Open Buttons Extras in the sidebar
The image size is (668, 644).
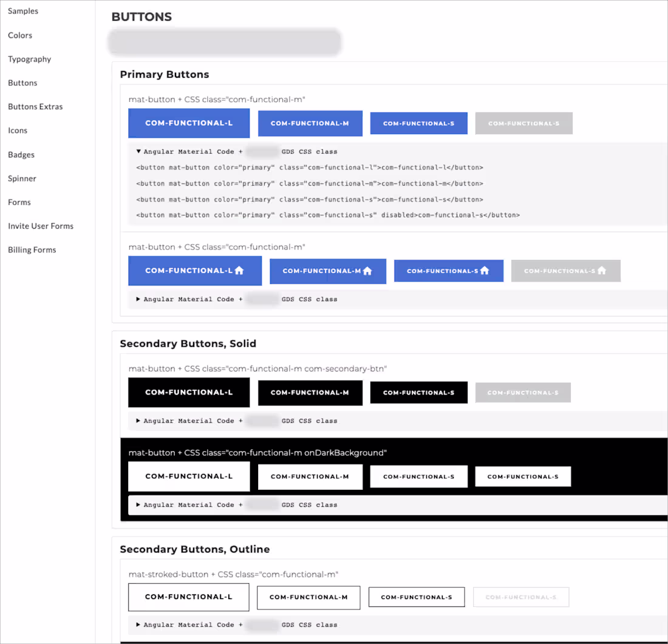click(x=35, y=106)
